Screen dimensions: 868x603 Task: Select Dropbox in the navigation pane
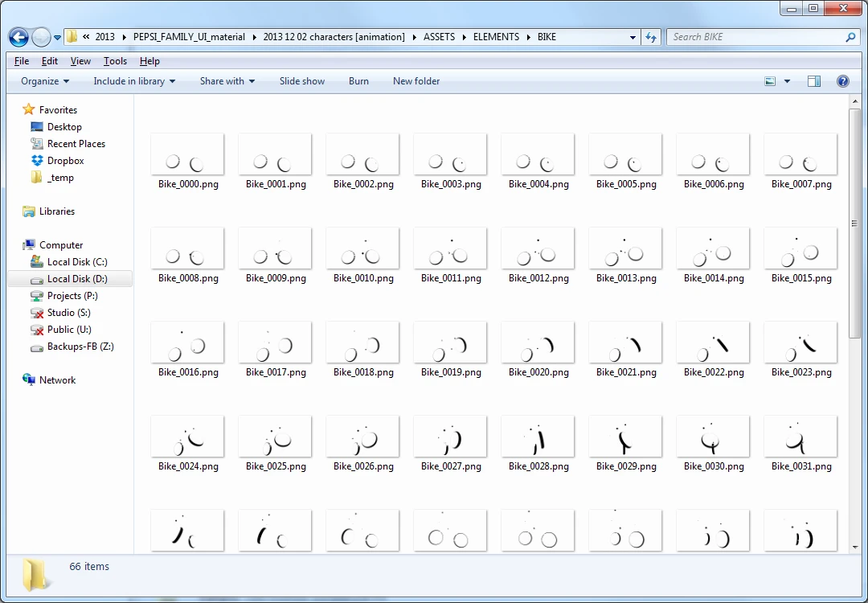point(58,161)
